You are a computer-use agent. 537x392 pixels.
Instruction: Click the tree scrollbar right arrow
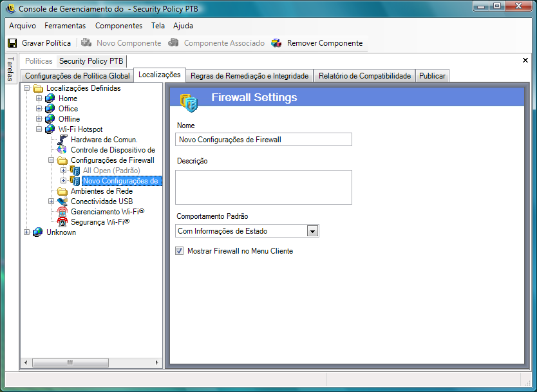[157, 362]
